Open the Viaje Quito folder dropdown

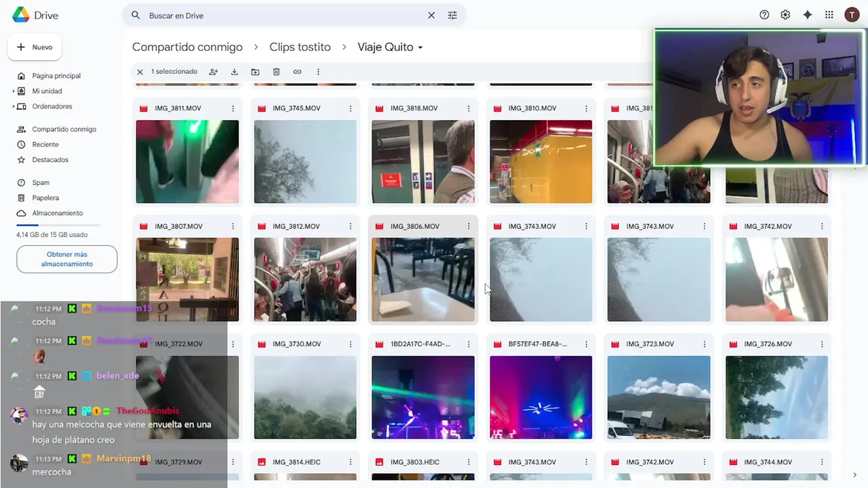(x=390, y=47)
